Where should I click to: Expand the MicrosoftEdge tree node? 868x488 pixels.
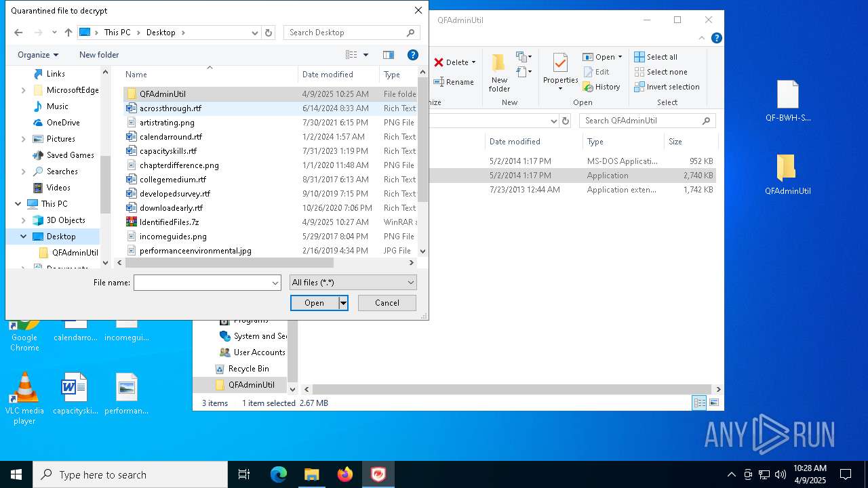(x=24, y=90)
